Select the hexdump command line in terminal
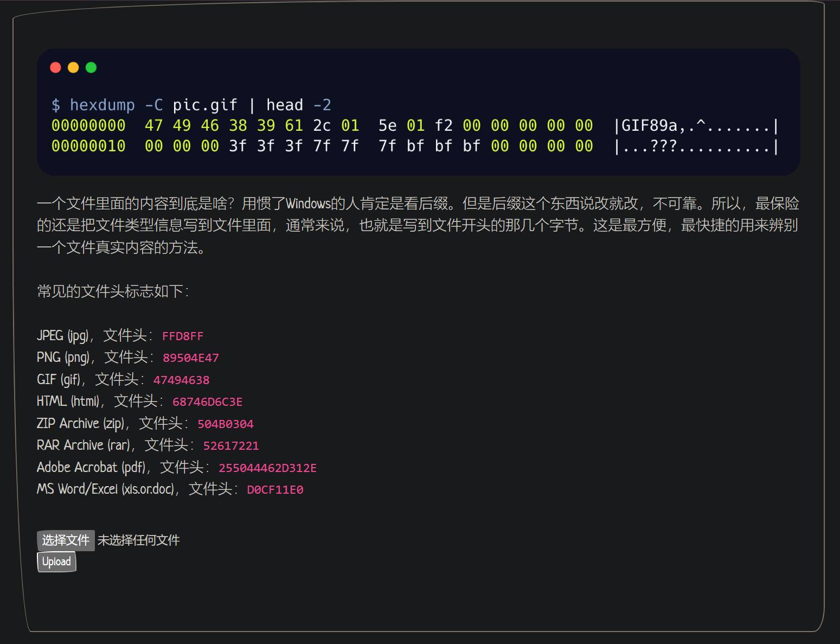The height and width of the screenshot is (644, 840). pyautogui.click(x=191, y=104)
